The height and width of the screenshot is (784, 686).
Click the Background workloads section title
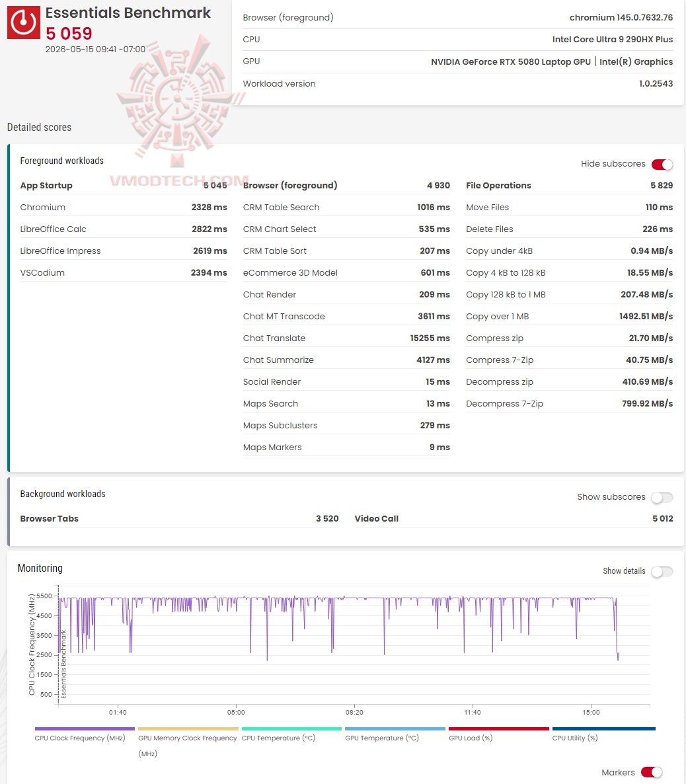point(63,494)
